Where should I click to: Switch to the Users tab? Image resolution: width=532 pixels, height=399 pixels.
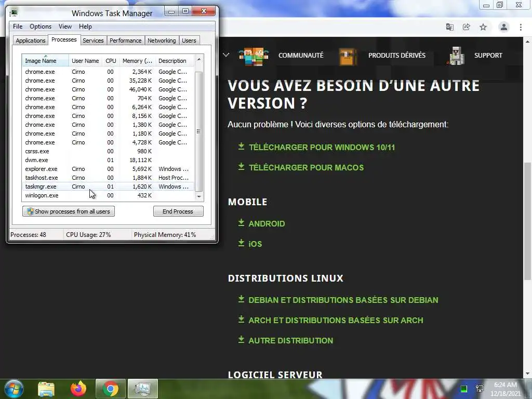click(x=189, y=41)
